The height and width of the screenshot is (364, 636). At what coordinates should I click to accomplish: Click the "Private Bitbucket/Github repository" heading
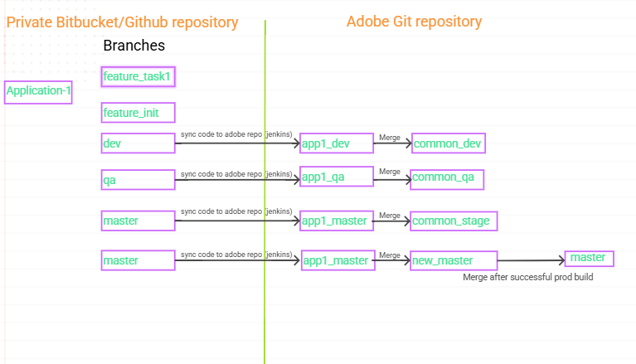[x=122, y=22]
